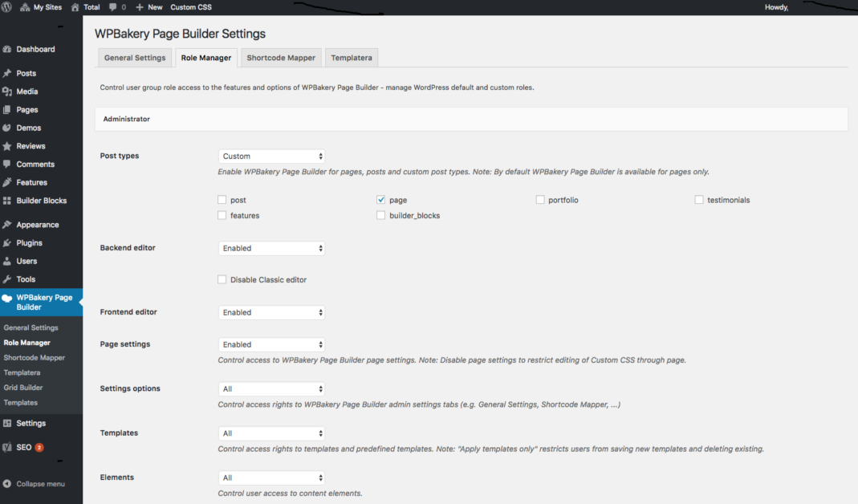
Task: Open the Media library from the sidebar
Action: pos(11,91)
